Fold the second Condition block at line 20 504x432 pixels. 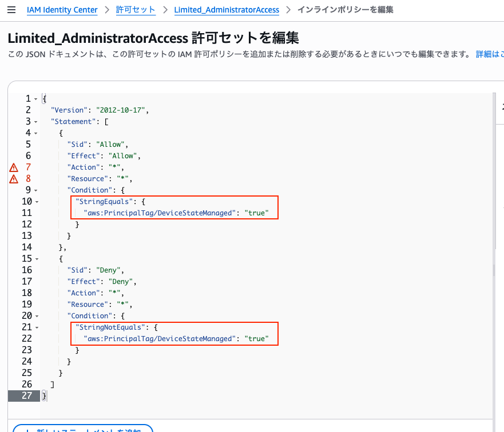click(x=35, y=316)
